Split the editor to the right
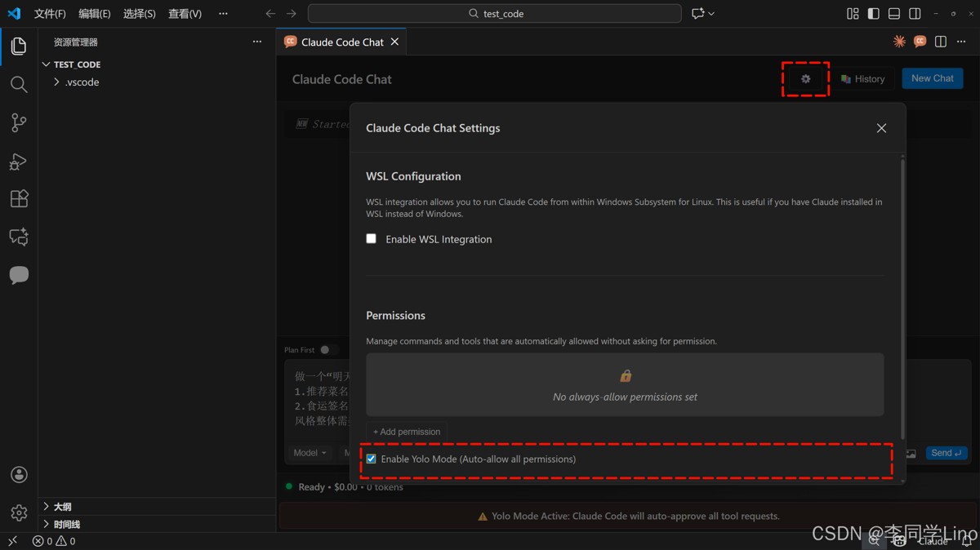980x550 pixels. [941, 42]
